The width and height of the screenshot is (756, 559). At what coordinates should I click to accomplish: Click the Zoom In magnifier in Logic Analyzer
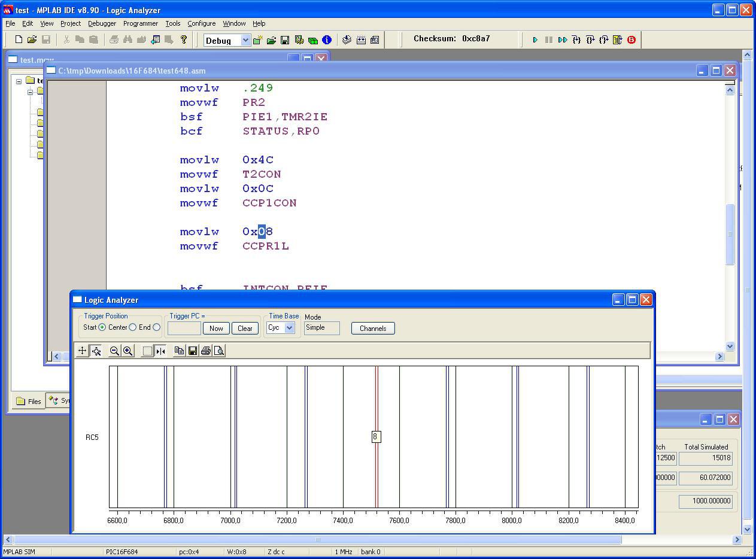point(127,351)
